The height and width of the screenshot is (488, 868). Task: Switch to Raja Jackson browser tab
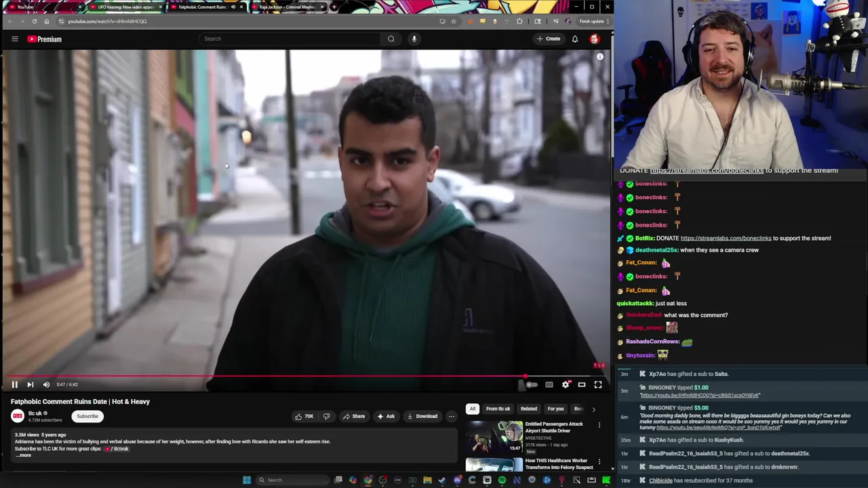click(x=288, y=7)
